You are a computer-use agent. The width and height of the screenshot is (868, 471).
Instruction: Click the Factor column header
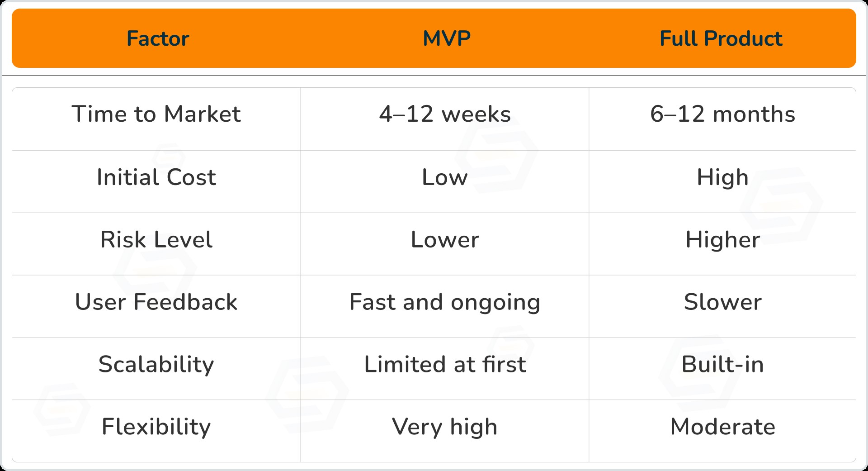tap(157, 39)
